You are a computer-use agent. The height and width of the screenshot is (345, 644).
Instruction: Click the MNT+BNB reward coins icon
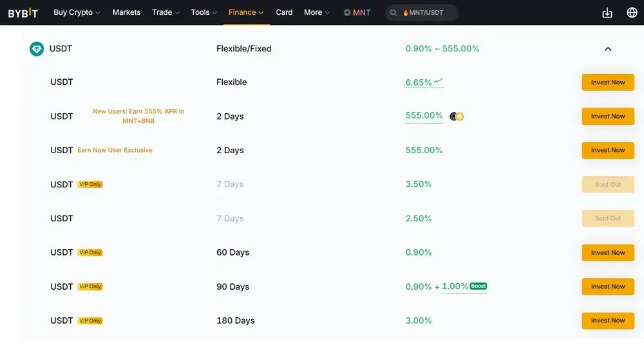click(457, 117)
